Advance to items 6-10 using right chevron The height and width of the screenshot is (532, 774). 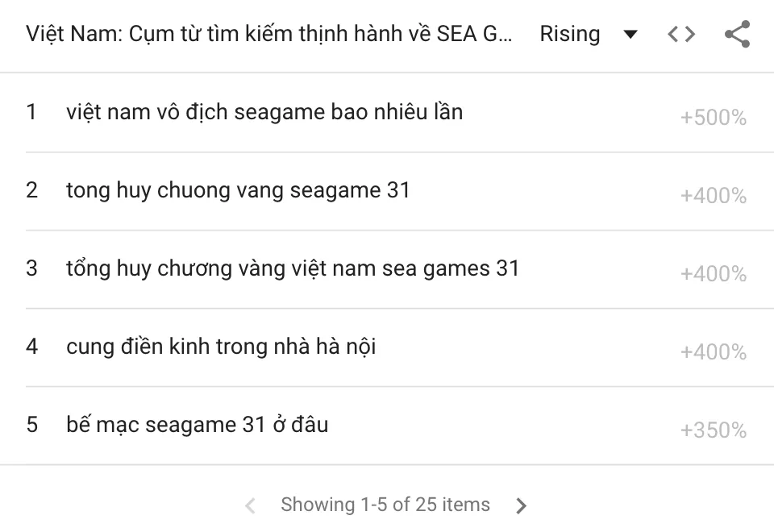coord(521,505)
